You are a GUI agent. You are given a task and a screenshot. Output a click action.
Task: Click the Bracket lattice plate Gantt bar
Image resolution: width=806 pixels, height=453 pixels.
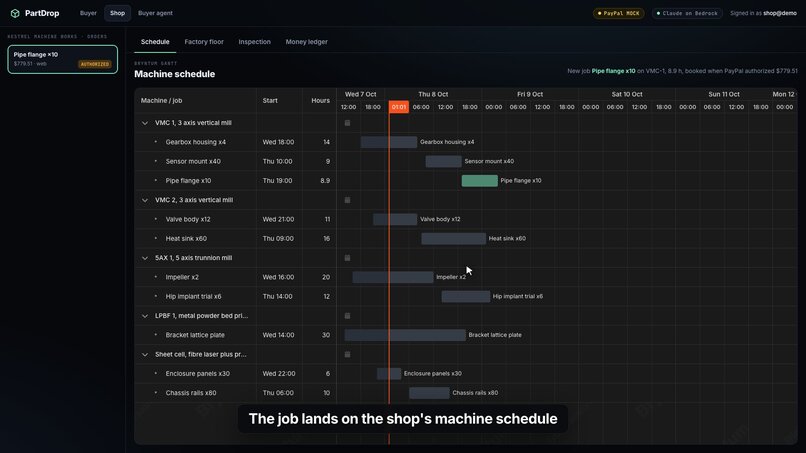tap(405, 335)
